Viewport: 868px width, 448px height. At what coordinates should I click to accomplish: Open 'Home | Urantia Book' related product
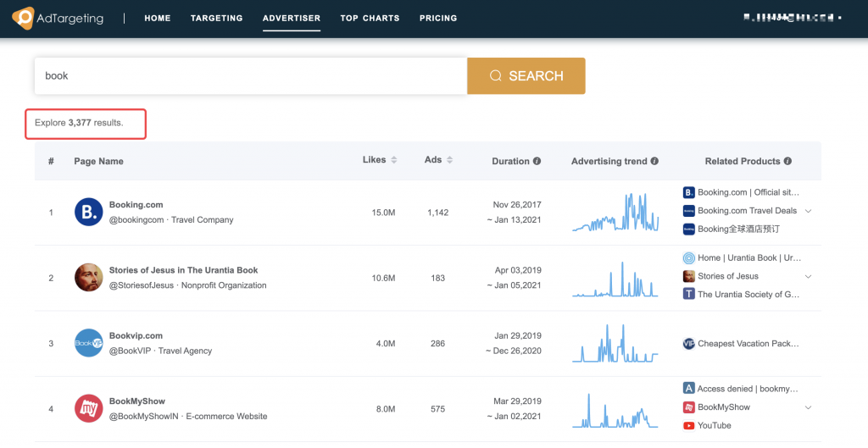749,257
